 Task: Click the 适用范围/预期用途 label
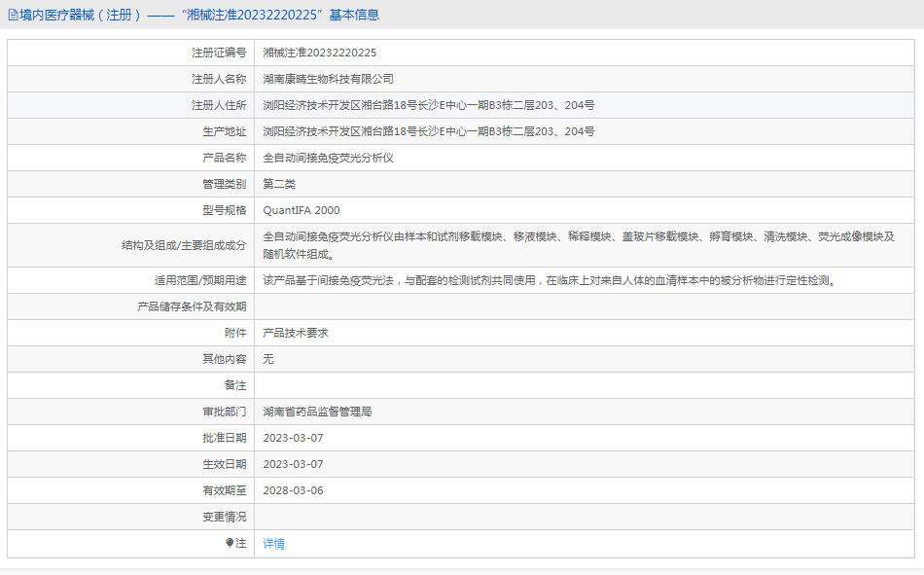click(200, 281)
